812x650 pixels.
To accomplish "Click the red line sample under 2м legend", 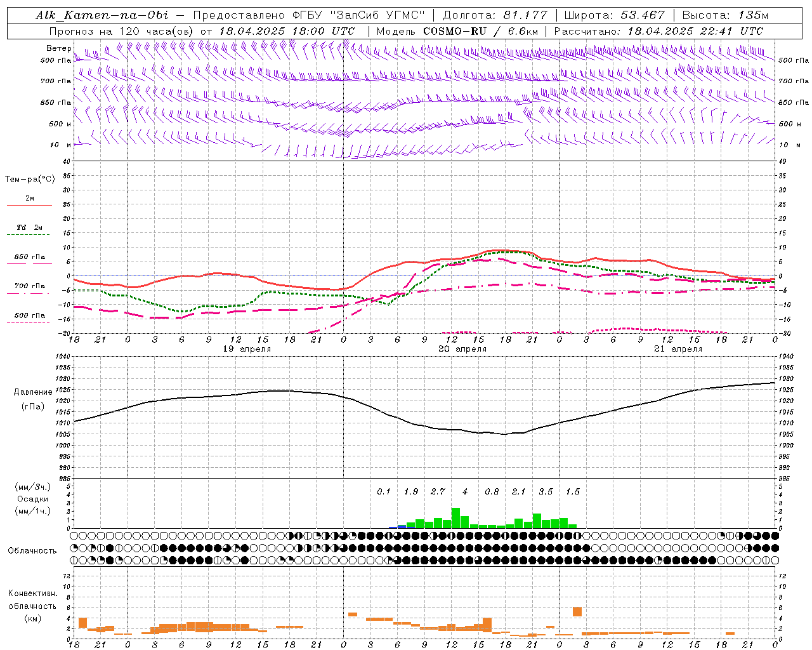I will tap(30, 206).
